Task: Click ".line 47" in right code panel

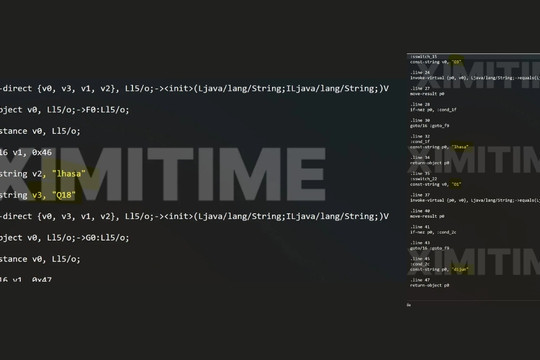Action: (420, 280)
